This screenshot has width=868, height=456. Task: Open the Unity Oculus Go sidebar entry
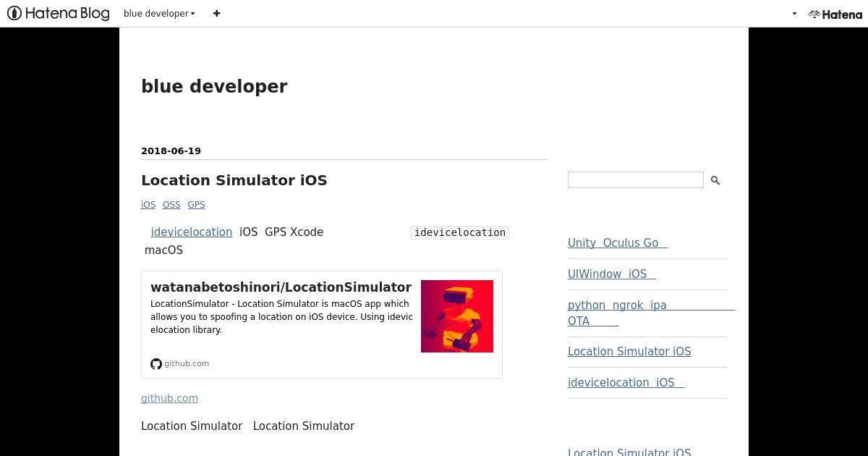tap(618, 242)
